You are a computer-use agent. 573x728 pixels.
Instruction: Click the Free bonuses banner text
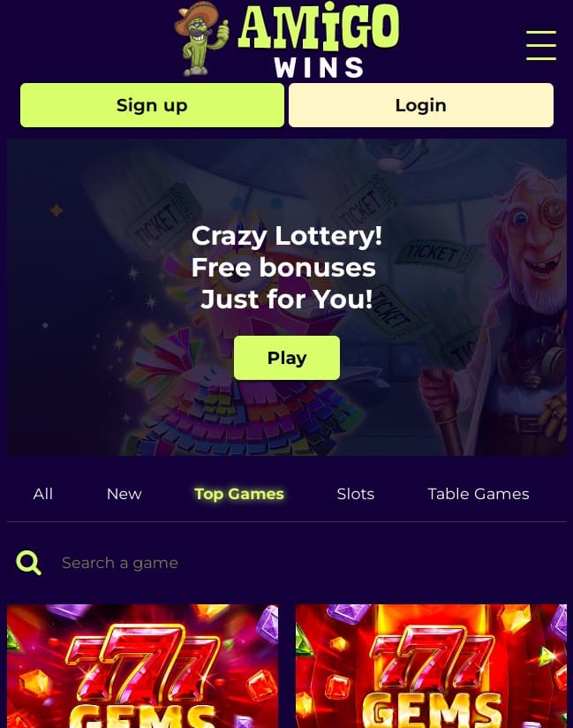283,268
